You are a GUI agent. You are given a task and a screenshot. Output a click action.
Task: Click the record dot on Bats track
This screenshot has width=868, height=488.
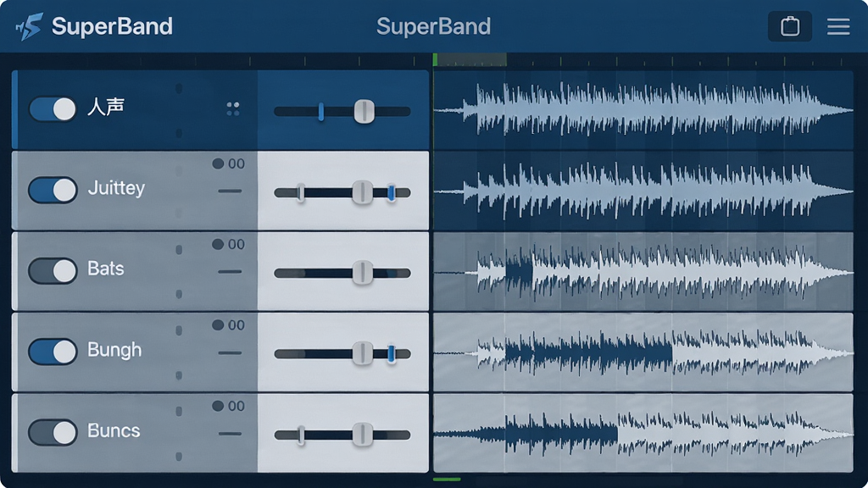point(218,244)
